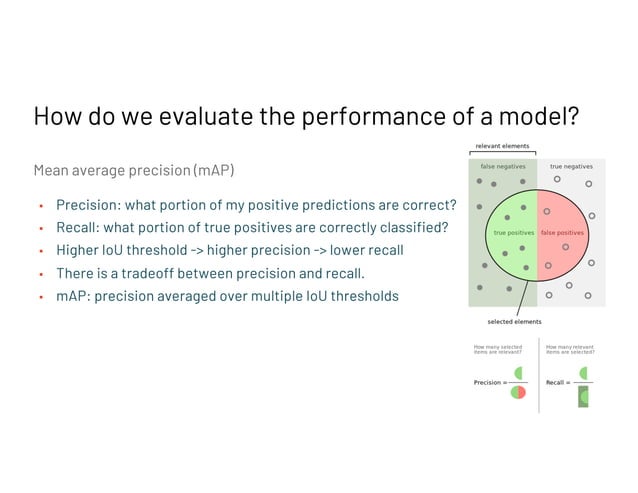Screen dimensions: 638x493
Task: Click the 'false negatives' label in diagram
Action: pyautogui.click(x=503, y=166)
